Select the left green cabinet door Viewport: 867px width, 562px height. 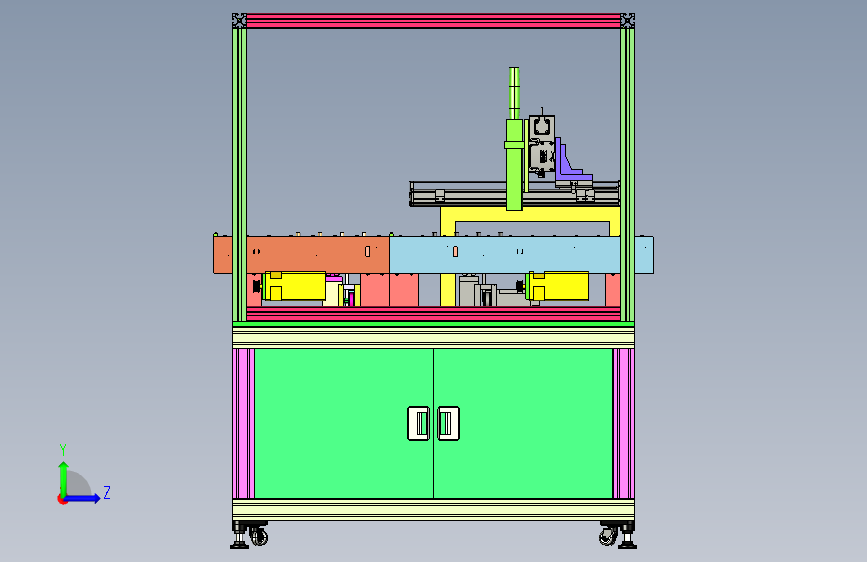[344, 423]
